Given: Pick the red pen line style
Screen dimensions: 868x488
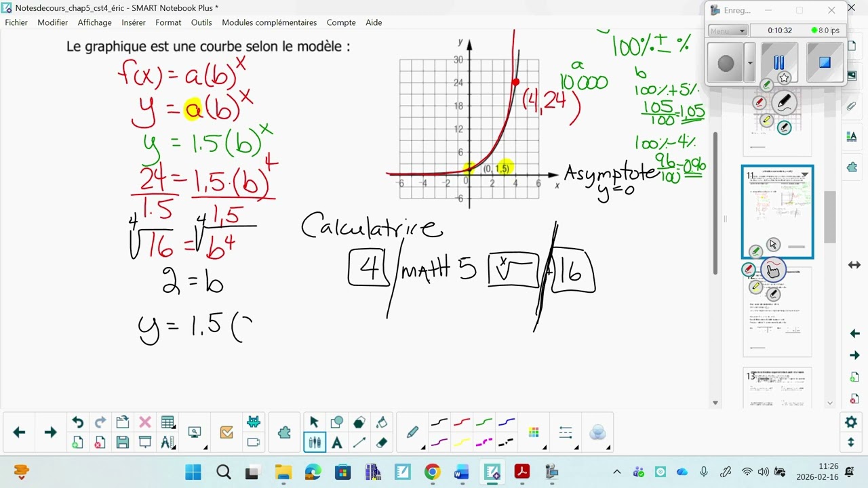Looking at the screenshot, I should pos(462,422).
